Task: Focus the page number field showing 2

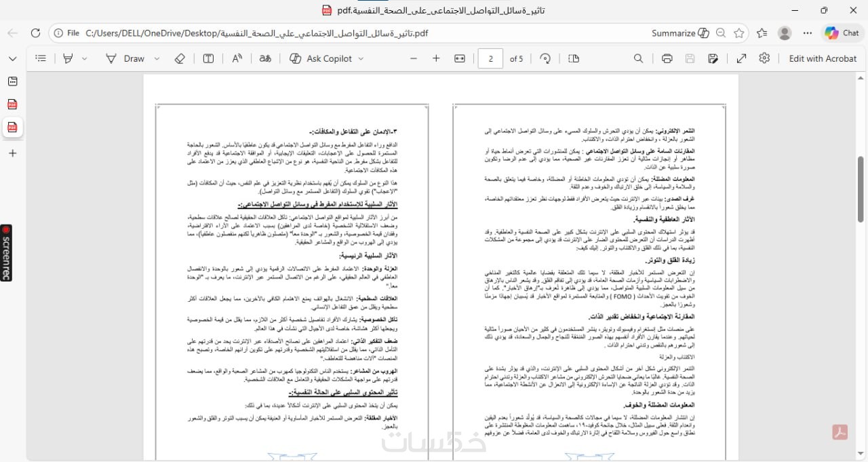Action: pyautogui.click(x=490, y=58)
